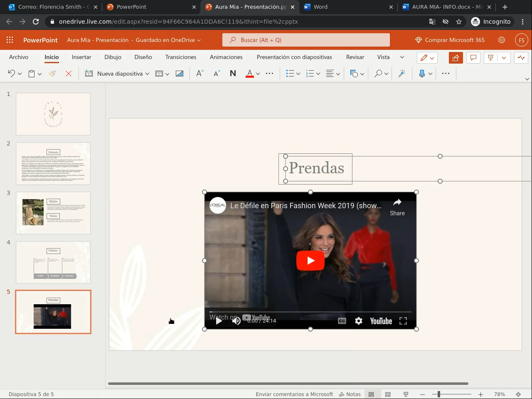Toggle closed captions on the video
This screenshot has height=399, width=532.
342,321
